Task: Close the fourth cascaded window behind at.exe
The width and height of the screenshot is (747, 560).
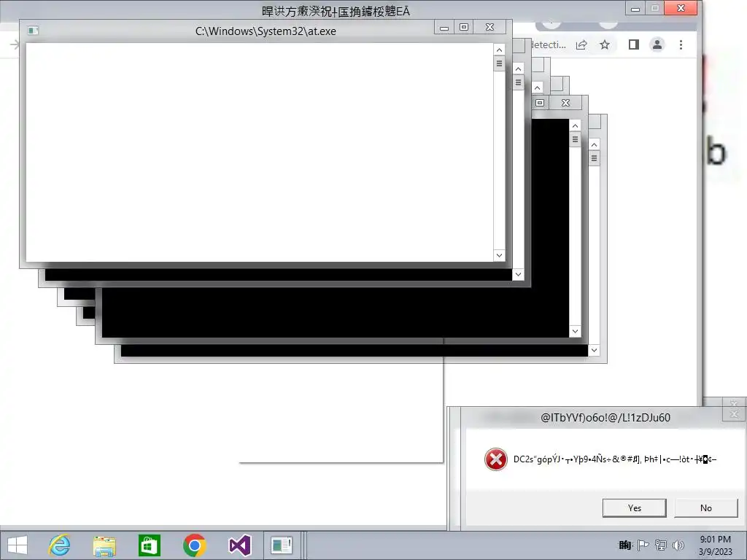Action: (565, 103)
